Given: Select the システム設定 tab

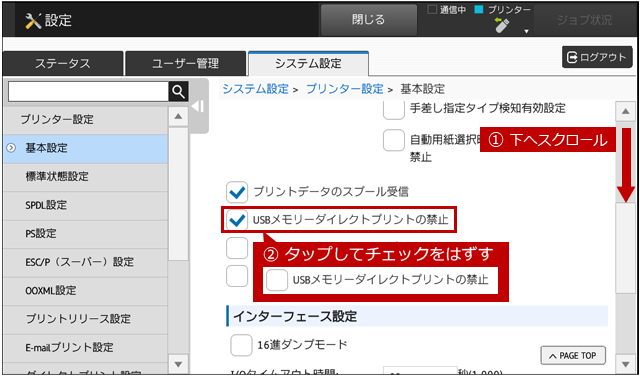Looking at the screenshot, I should coord(308,64).
